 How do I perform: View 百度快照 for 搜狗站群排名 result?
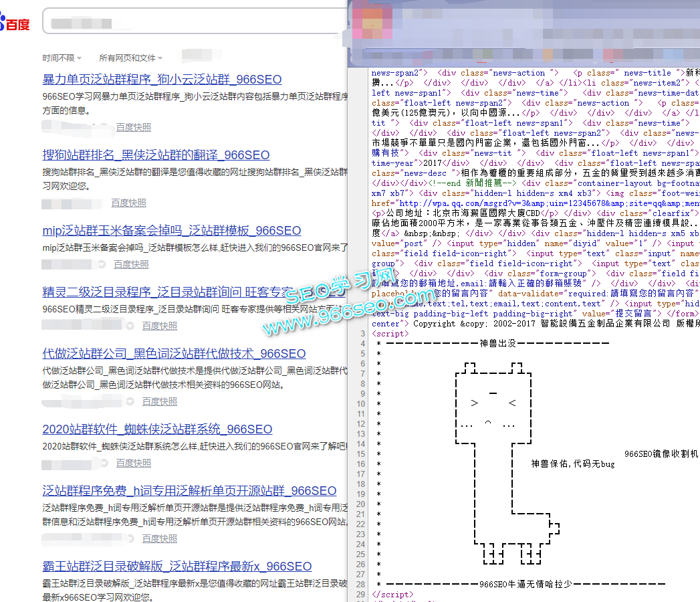(x=128, y=203)
